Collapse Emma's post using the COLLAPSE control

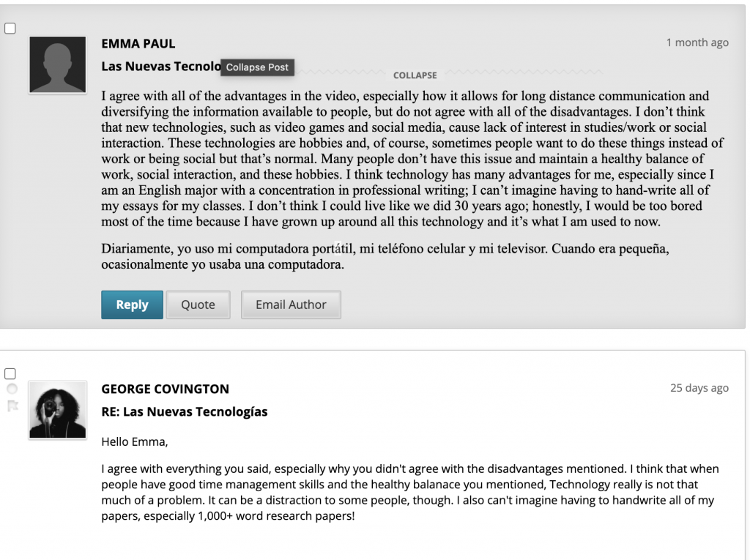415,75
